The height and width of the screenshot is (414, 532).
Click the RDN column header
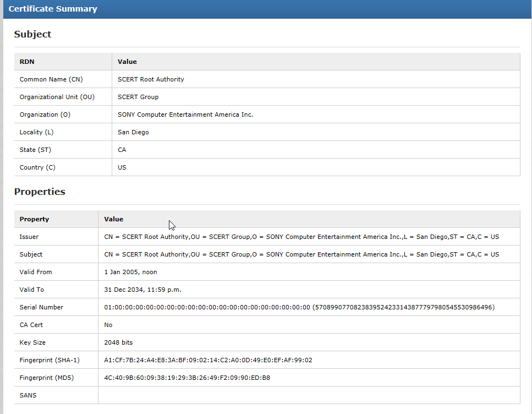click(x=27, y=62)
